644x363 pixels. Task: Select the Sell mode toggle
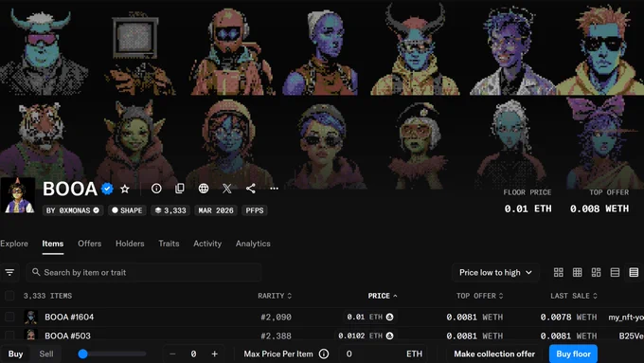coord(46,354)
